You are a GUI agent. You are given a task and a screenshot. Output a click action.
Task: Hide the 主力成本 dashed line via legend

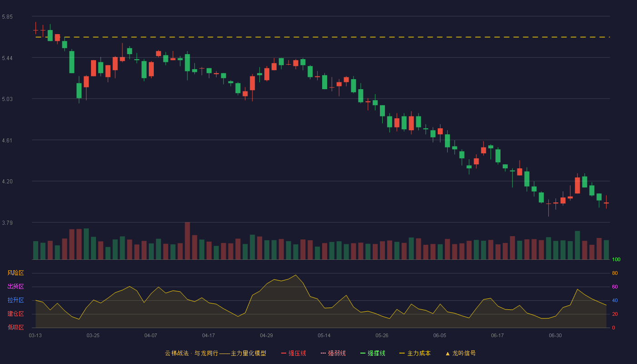[415, 353]
